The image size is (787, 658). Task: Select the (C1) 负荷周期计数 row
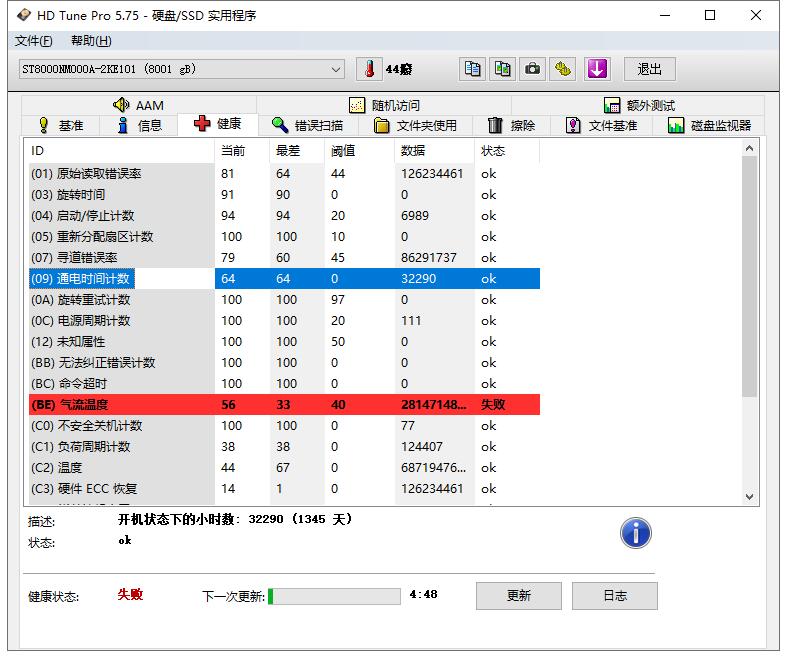pyautogui.click(x=284, y=447)
